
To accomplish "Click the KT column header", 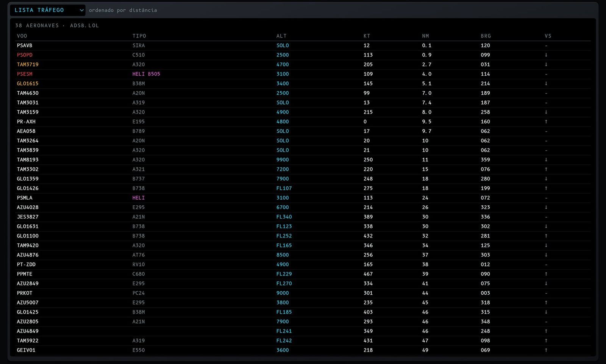I will click(x=367, y=36).
